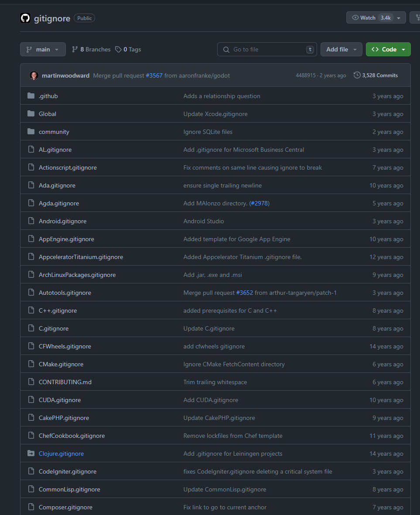420x515 pixels.
Task: Click the Go to file search field
Action: pos(267,49)
